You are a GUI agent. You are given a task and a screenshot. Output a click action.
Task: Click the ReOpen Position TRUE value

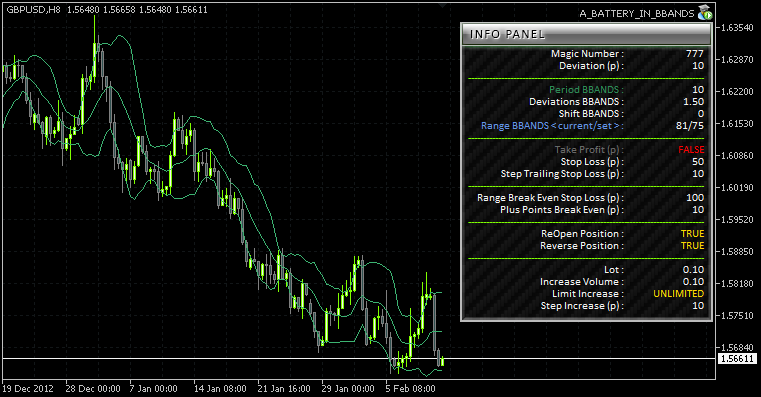[693, 233]
